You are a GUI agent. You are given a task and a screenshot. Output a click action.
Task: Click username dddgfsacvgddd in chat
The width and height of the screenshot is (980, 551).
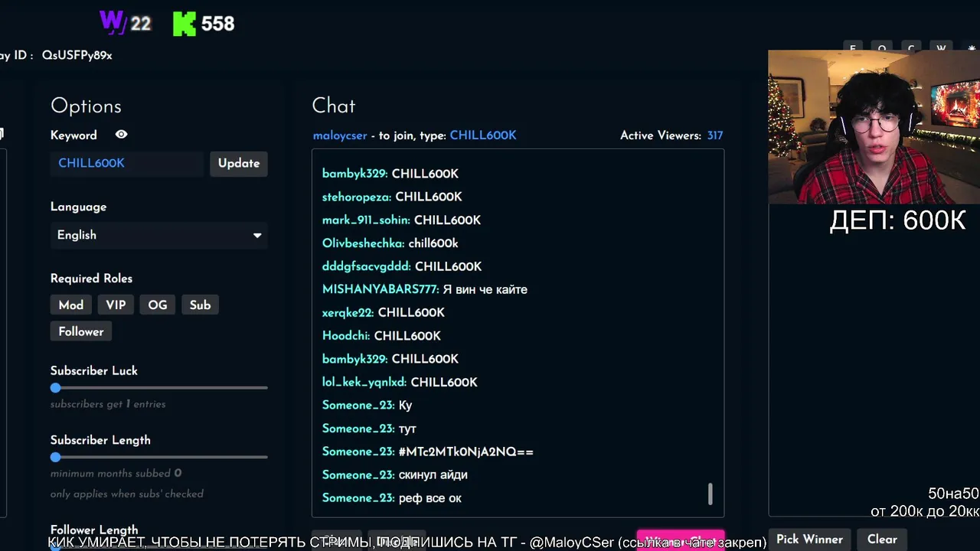click(x=367, y=266)
